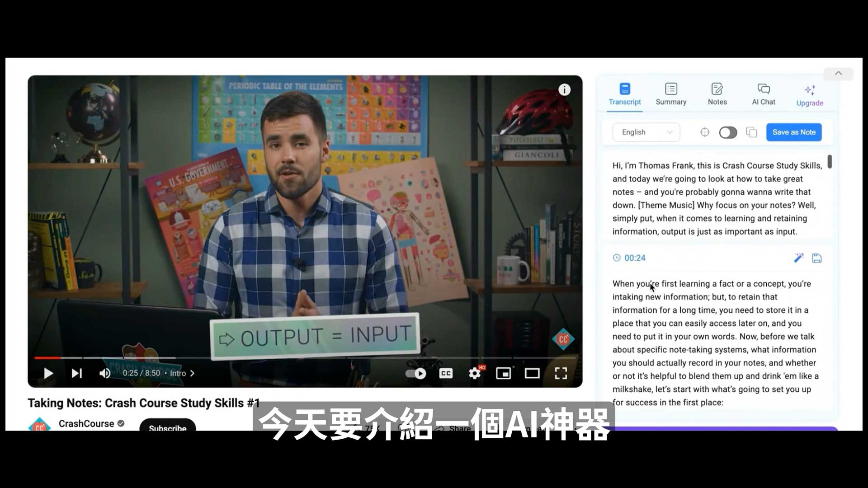Toggle the autoplay switch
The image size is (868, 488).
coord(416,373)
